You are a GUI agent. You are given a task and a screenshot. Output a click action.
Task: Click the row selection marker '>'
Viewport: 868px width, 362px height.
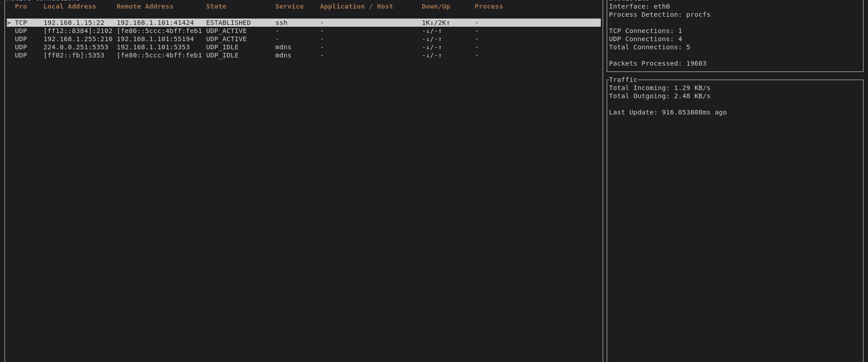point(9,23)
